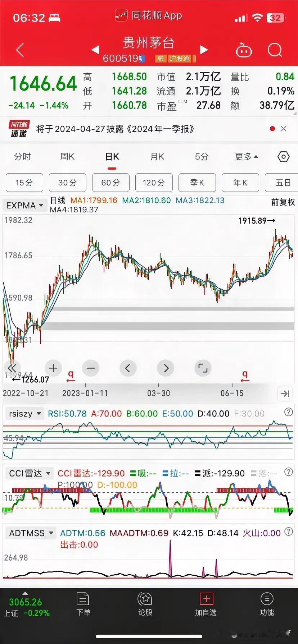Open 论股 discussion icon

145,604
